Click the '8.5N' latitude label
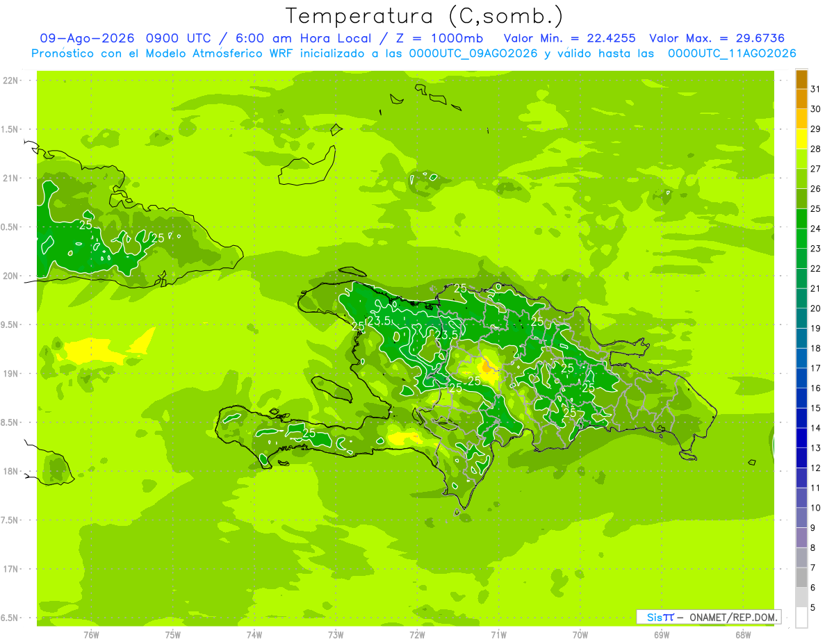The width and height of the screenshot is (834, 644). coord(10,422)
